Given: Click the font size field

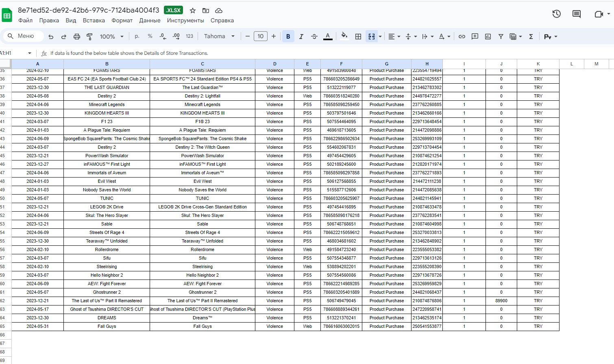Looking at the screenshot, I should click(261, 36).
